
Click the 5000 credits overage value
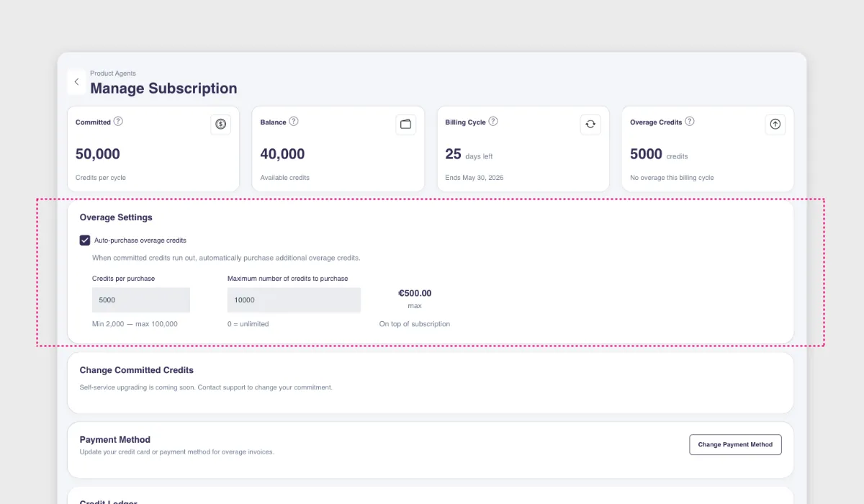pyautogui.click(x=659, y=154)
